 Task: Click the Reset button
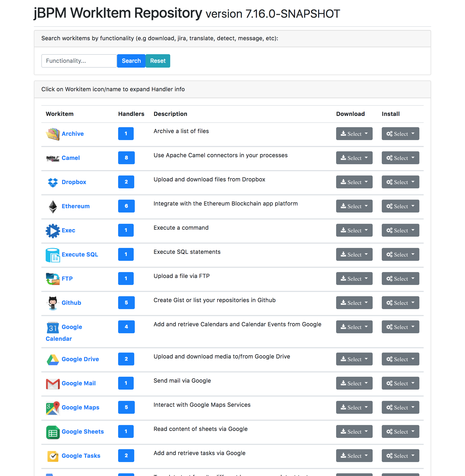tap(158, 61)
